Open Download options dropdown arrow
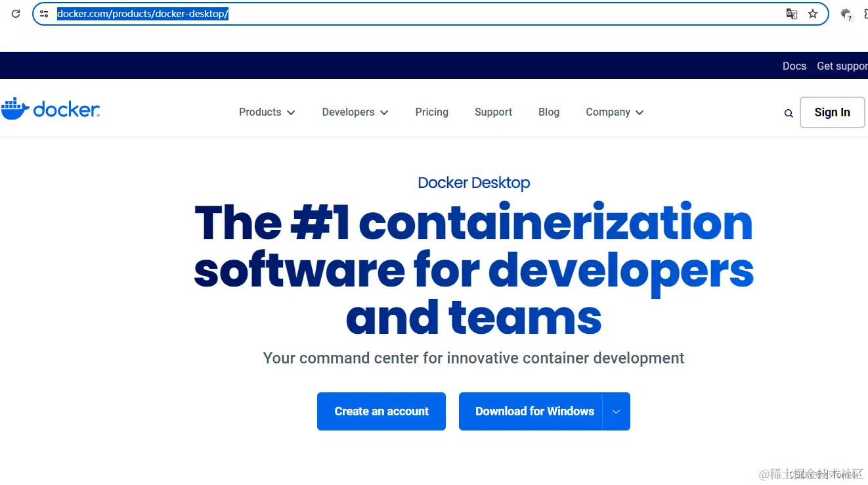The height and width of the screenshot is (485, 868). (616, 411)
